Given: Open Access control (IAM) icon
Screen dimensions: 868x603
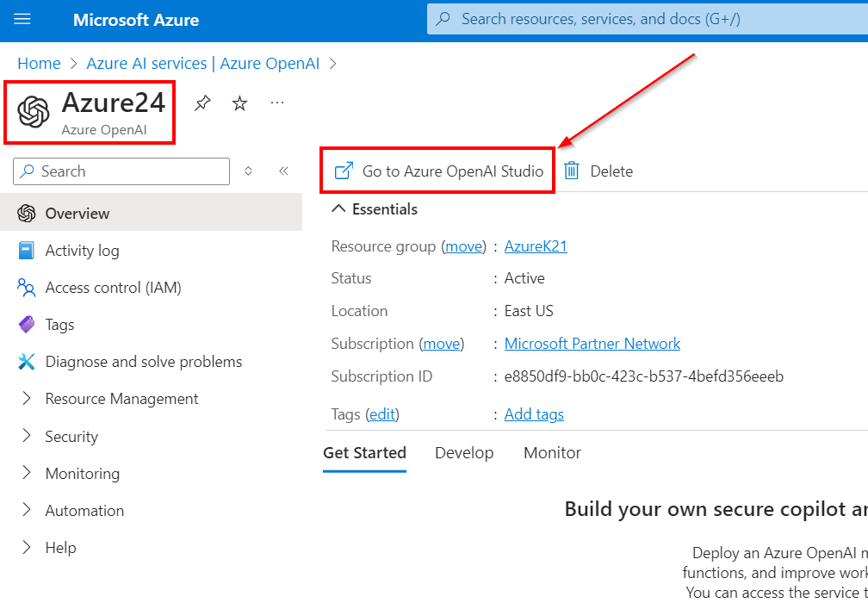Looking at the screenshot, I should (x=27, y=288).
